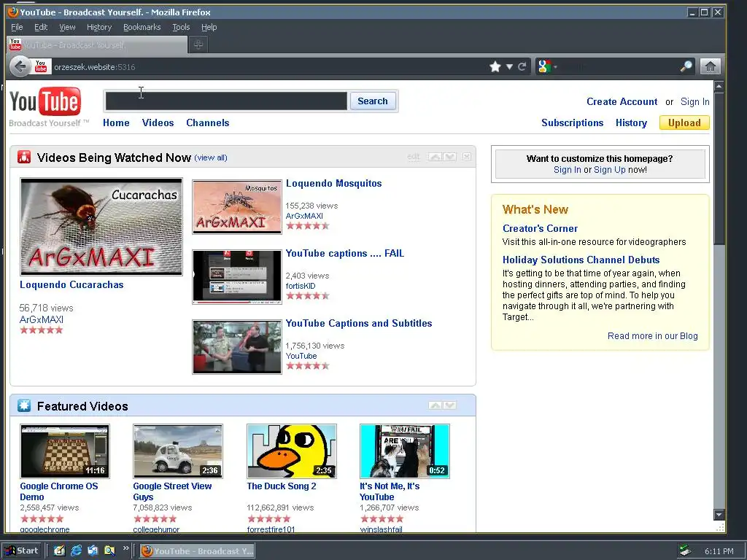747x560 pixels.
Task: Click the YouTube Search button
Action: click(373, 101)
